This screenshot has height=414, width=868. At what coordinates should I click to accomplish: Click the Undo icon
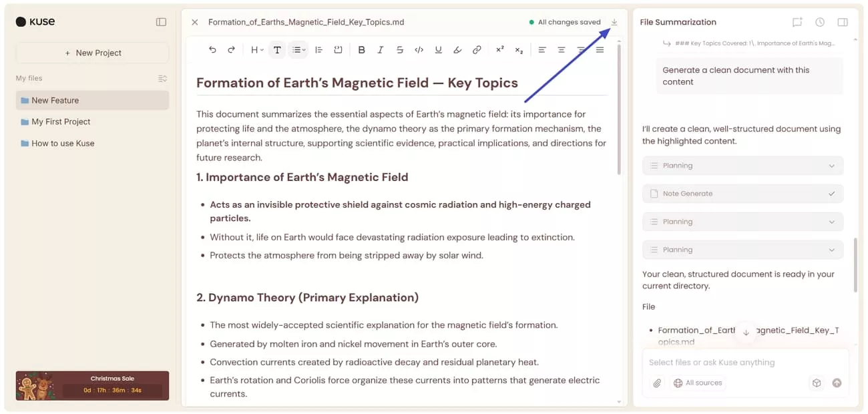click(x=213, y=49)
